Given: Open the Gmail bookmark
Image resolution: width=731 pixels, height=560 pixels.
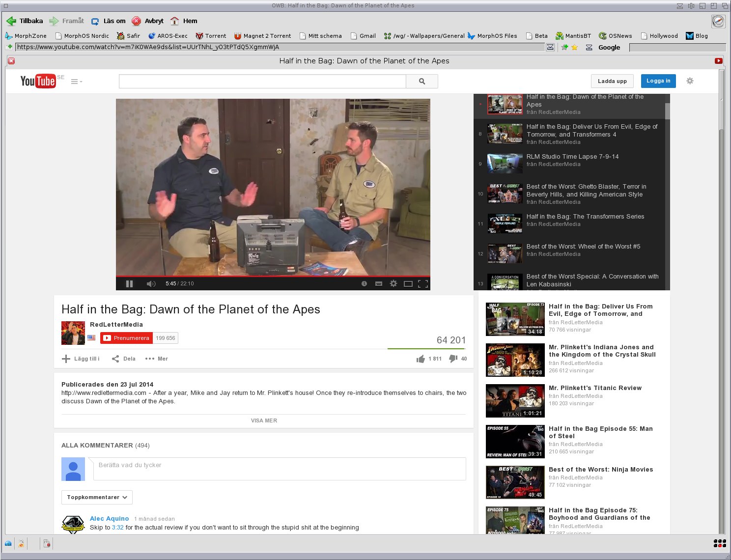Looking at the screenshot, I should [x=363, y=36].
